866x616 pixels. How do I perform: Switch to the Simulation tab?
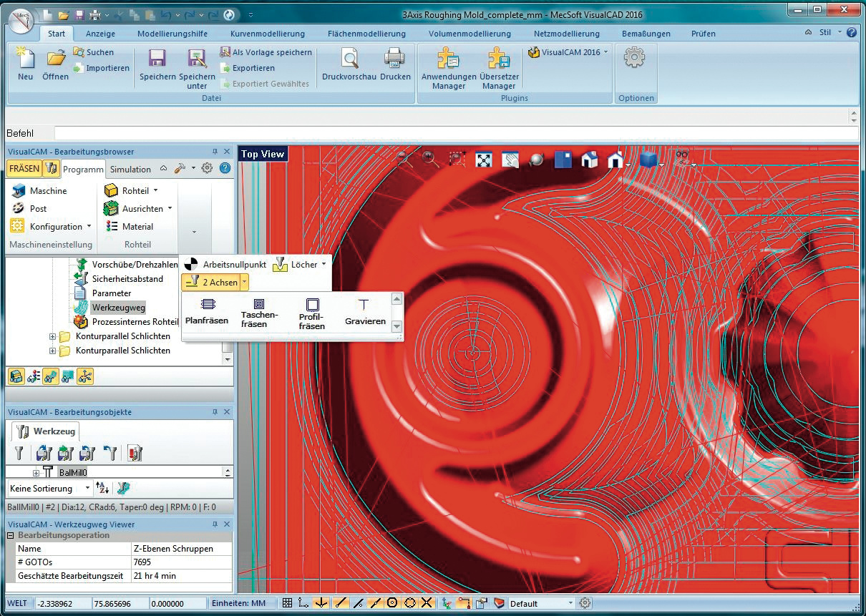tap(130, 170)
